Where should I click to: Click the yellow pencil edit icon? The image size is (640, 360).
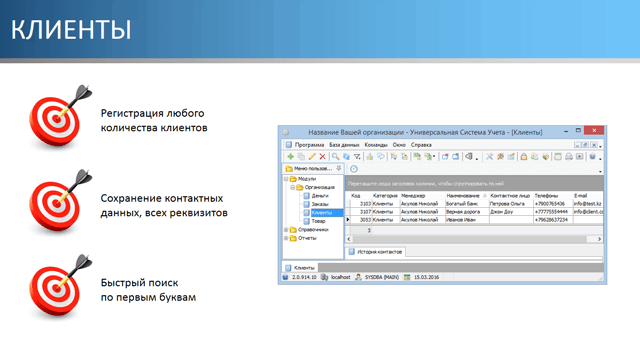(312, 157)
